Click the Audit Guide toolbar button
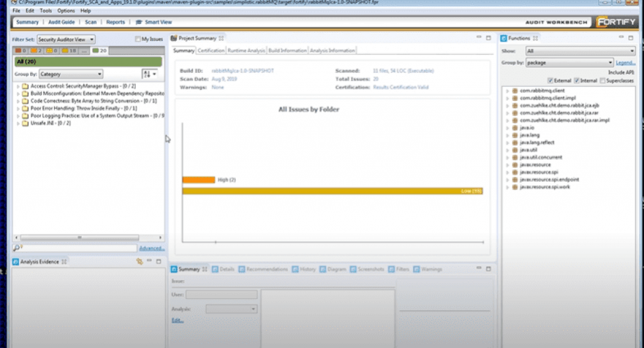This screenshot has width=644, height=348. tap(62, 22)
